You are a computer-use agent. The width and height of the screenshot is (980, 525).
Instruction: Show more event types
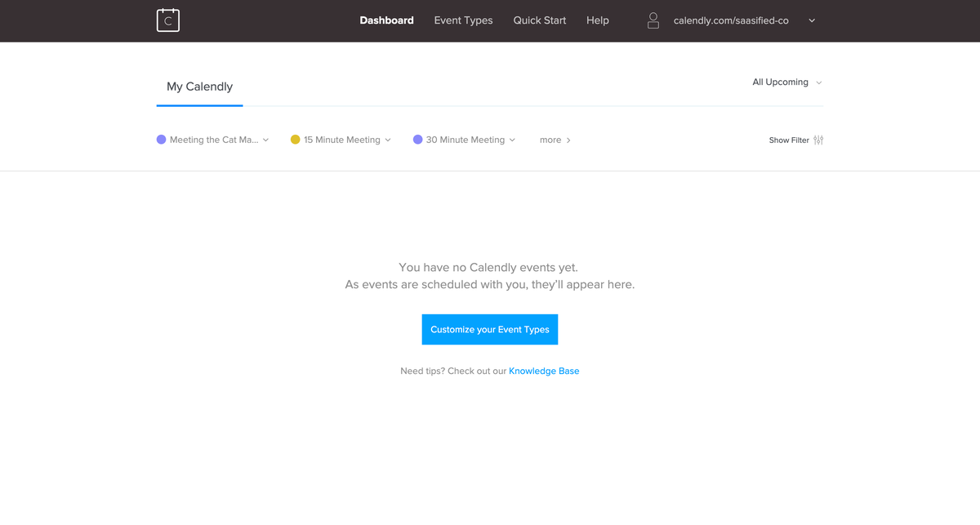pyautogui.click(x=555, y=140)
